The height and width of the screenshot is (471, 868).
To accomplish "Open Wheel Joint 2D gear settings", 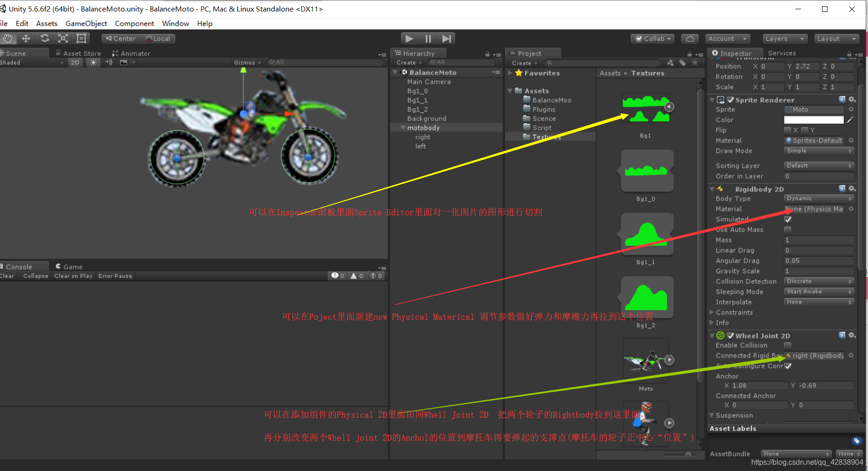I will tap(852, 335).
